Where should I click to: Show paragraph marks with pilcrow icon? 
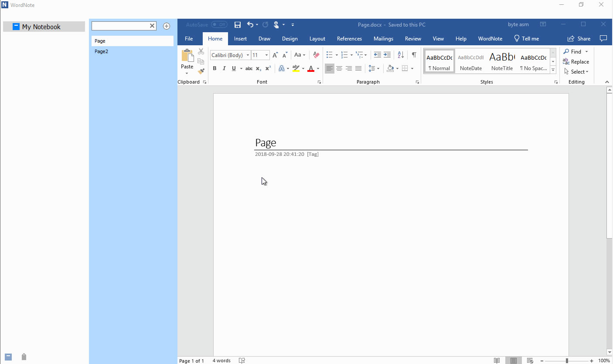tap(414, 55)
